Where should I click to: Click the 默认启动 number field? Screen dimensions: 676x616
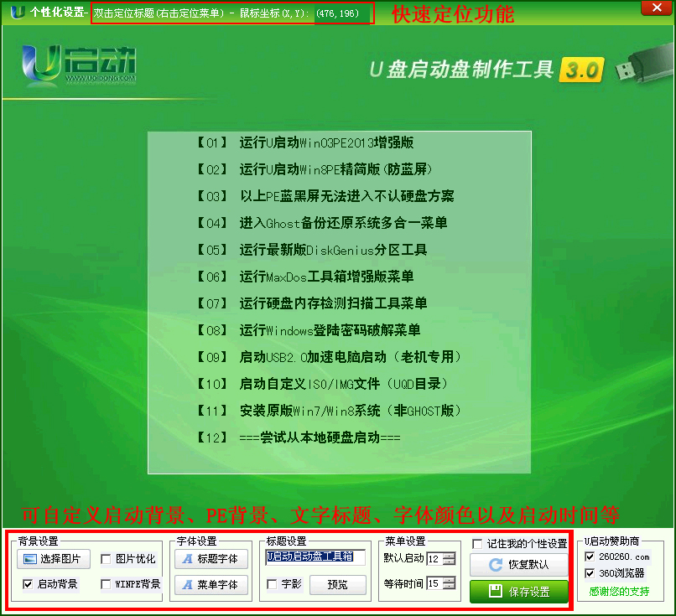coord(435,559)
